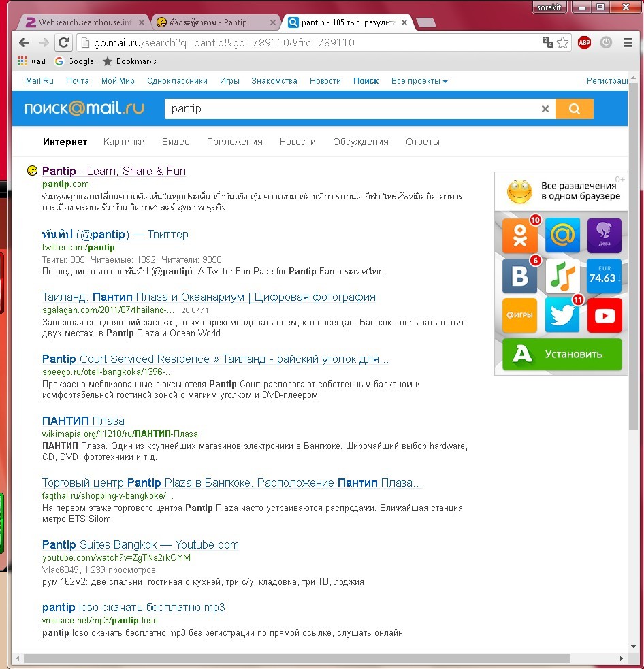Click the orange search magnifier button
The width and height of the screenshot is (644, 669).
point(575,109)
